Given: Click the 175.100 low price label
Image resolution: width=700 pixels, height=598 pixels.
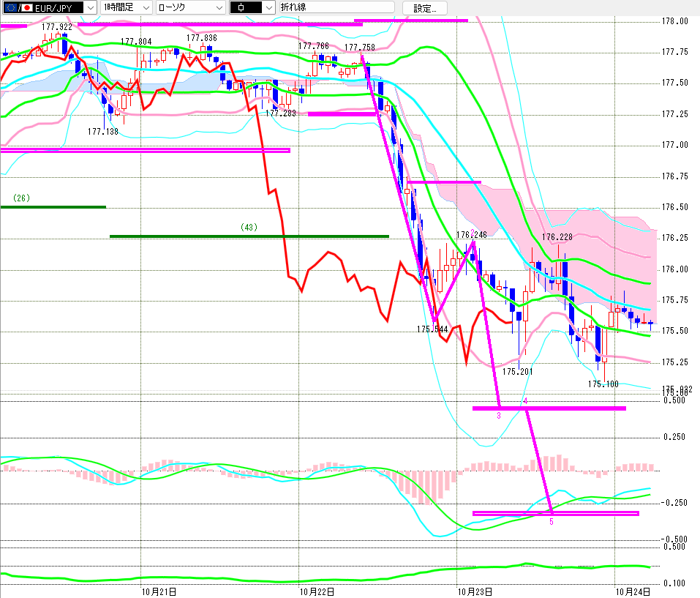Looking at the screenshot, I should tap(603, 384).
